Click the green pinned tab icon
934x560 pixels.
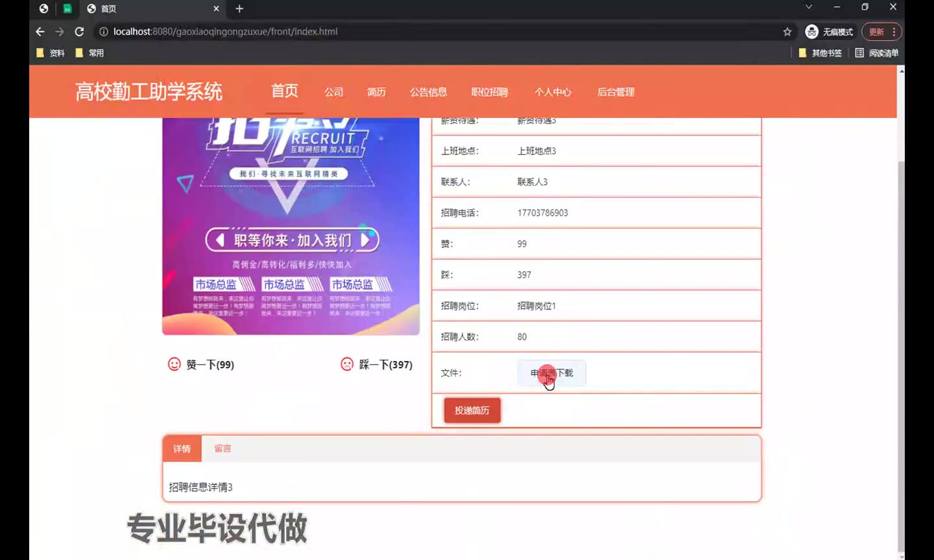[x=67, y=8]
